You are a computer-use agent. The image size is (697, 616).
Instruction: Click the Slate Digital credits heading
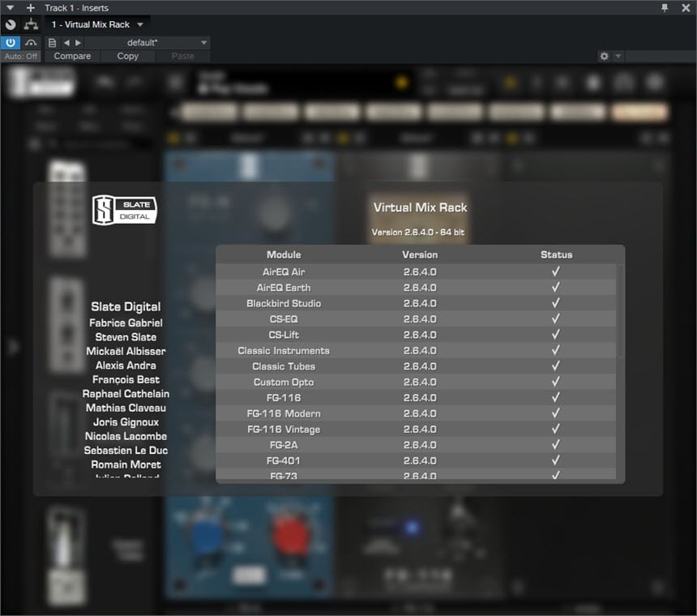point(126,306)
